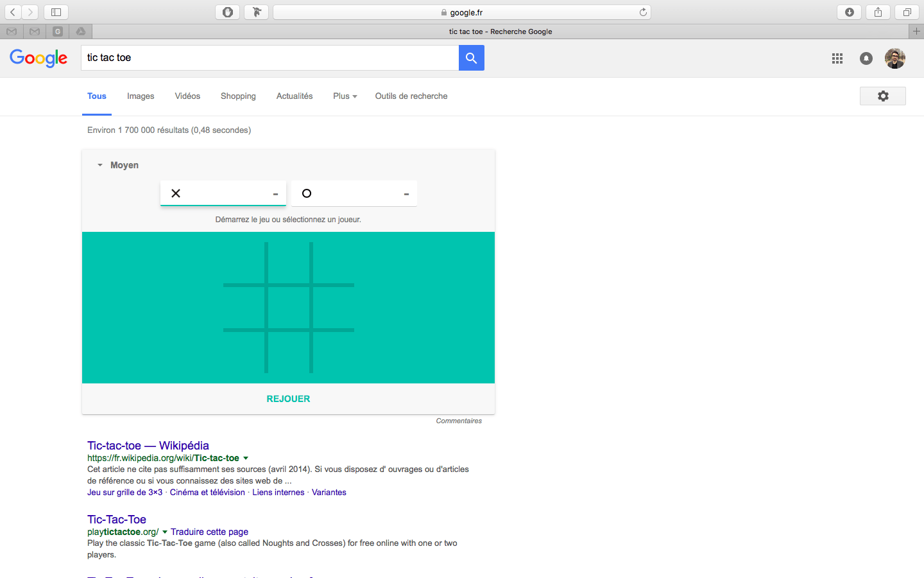924x578 pixels.
Task: Switch to the first pinned mail tab
Action: [x=12, y=31]
